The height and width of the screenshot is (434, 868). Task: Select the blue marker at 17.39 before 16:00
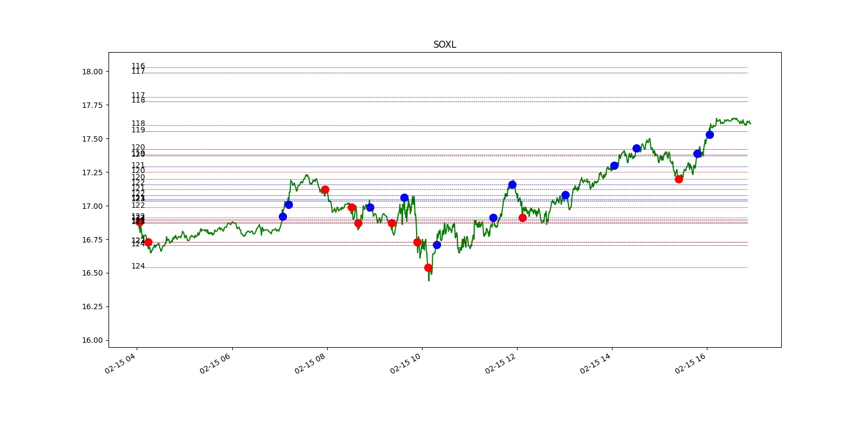pos(697,154)
